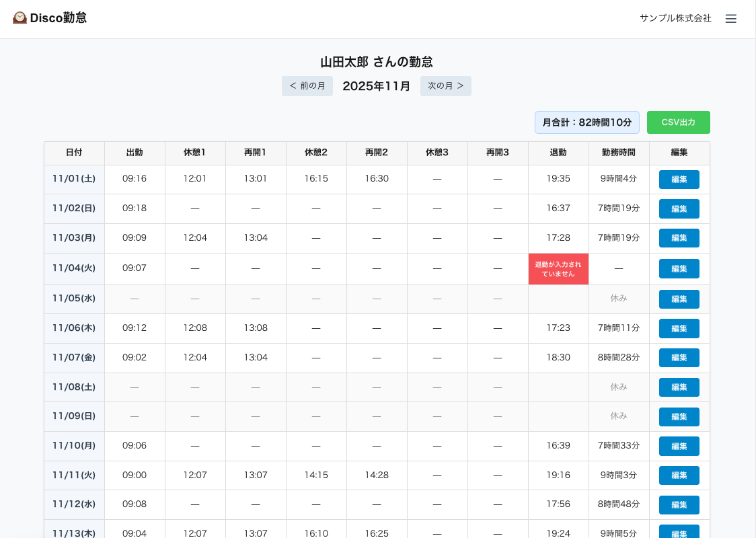Viewport: 756px width, 538px height.
Task: Navigate to the next month (次の月)
Action: click(x=445, y=85)
